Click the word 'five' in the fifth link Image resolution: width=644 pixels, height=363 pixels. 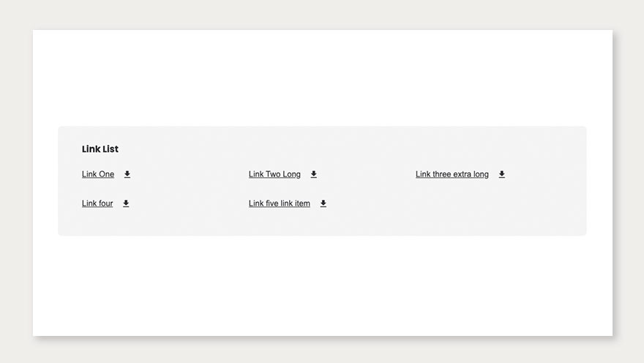(272, 203)
